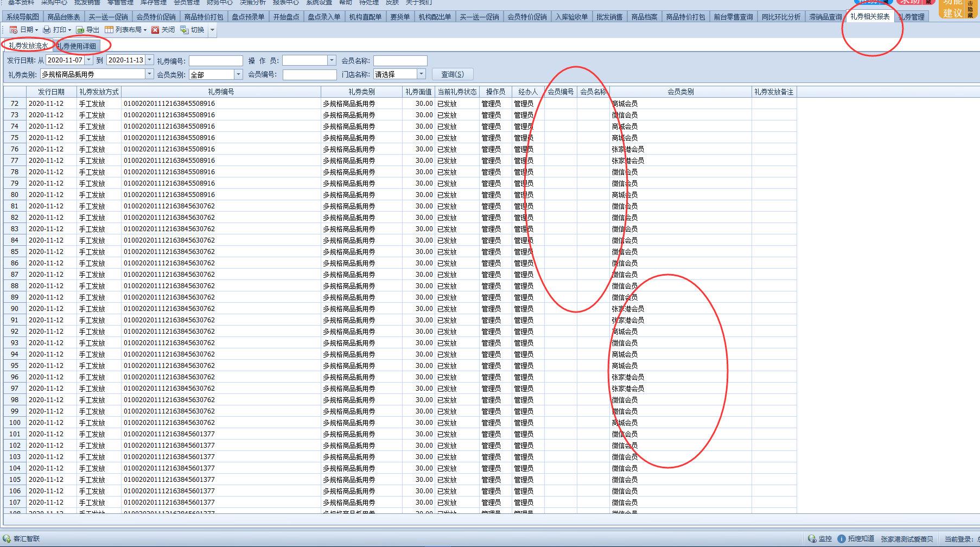The width and height of the screenshot is (980, 547).
Task: Click the 打印 printer icon
Action: (x=47, y=30)
